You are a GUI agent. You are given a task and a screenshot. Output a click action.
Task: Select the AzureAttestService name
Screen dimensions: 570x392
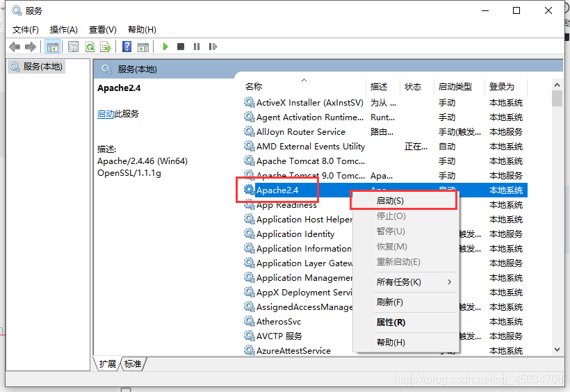click(x=293, y=350)
